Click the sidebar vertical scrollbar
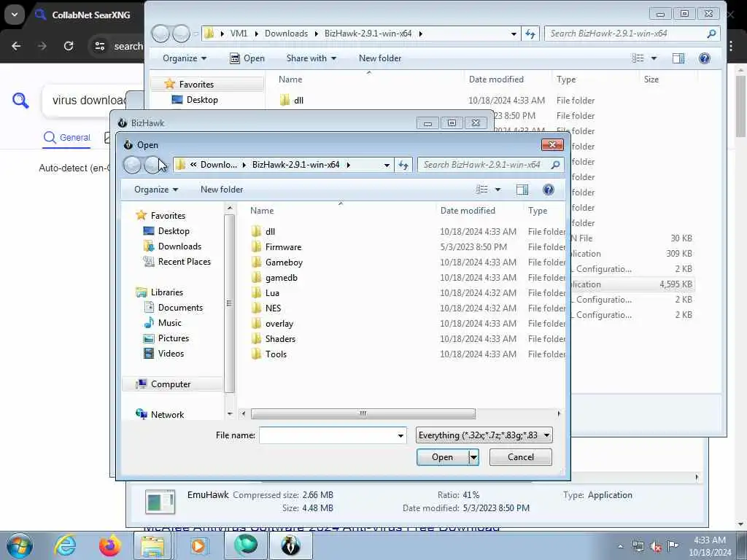The width and height of the screenshot is (747, 560). pos(229,303)
